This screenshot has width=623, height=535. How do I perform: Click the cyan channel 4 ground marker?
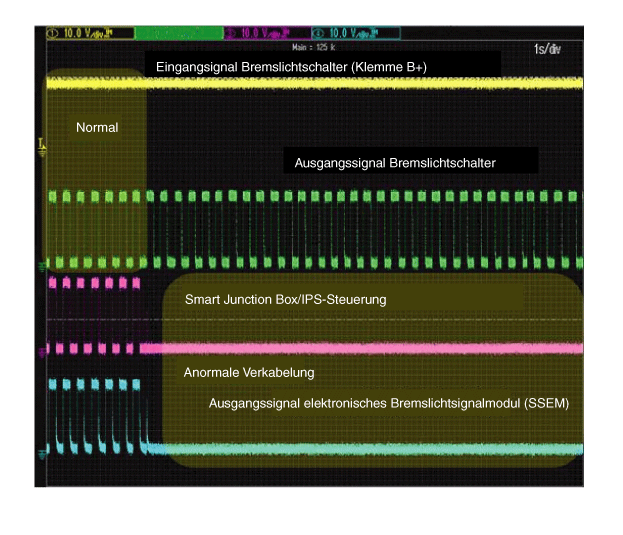[41, 453]
